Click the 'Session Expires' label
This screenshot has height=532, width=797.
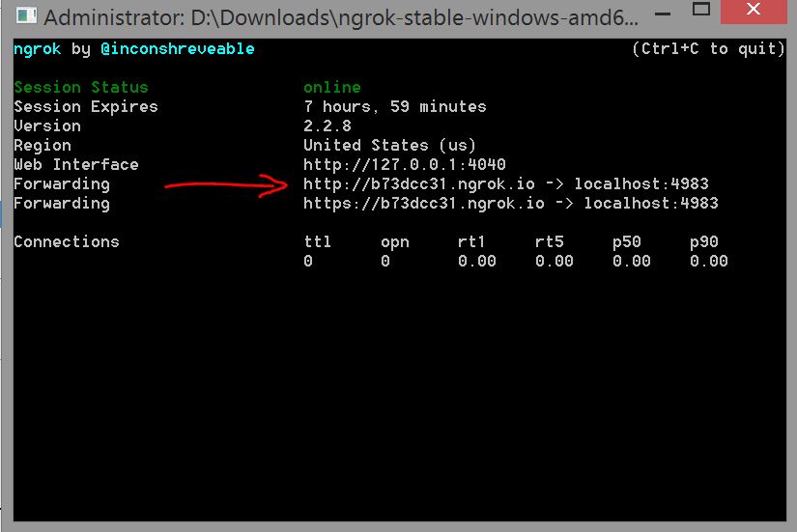point(85,107)
